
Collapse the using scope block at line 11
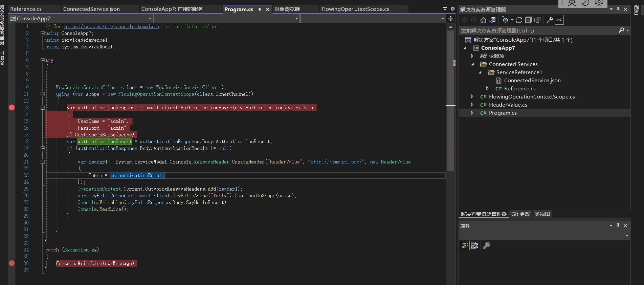coord(43,94)
